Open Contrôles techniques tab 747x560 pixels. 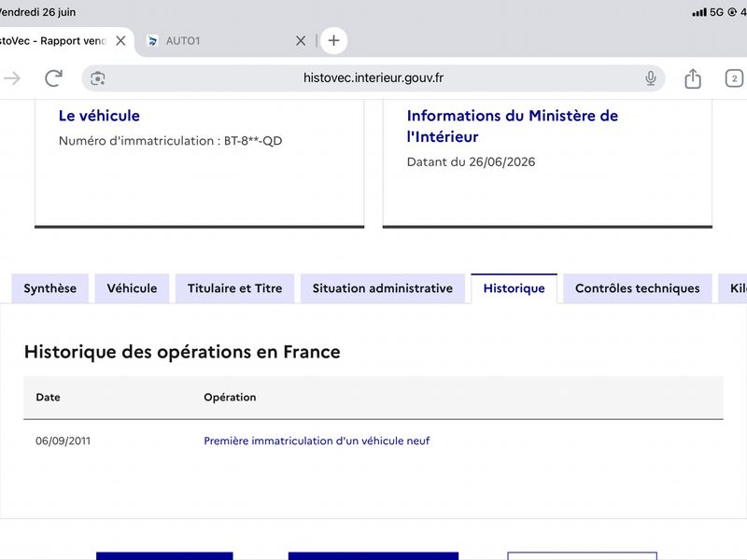[638, 288]
